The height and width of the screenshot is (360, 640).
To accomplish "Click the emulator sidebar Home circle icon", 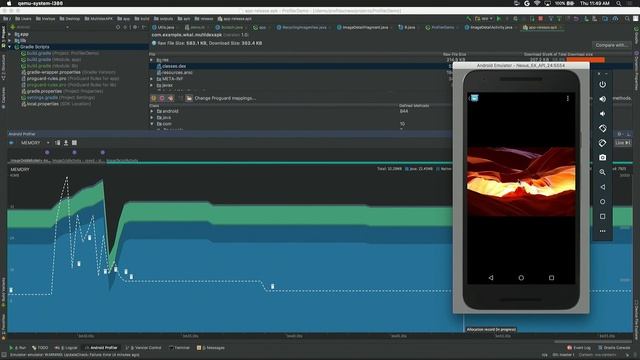I will click(x=602, y=202).
